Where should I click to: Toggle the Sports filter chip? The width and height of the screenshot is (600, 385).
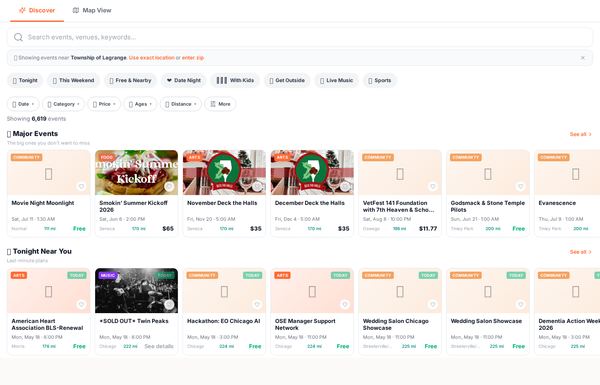click(x=380, y=80)
